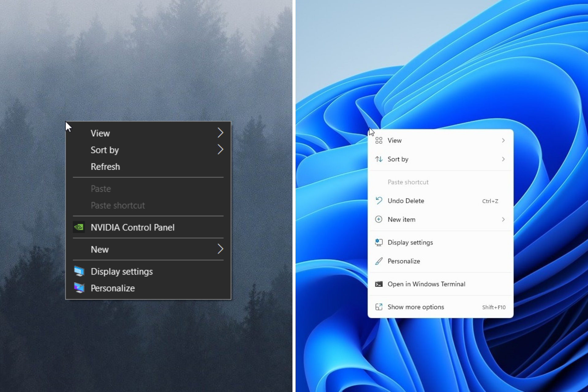Select View text in the dark context menu

(100, 133)
